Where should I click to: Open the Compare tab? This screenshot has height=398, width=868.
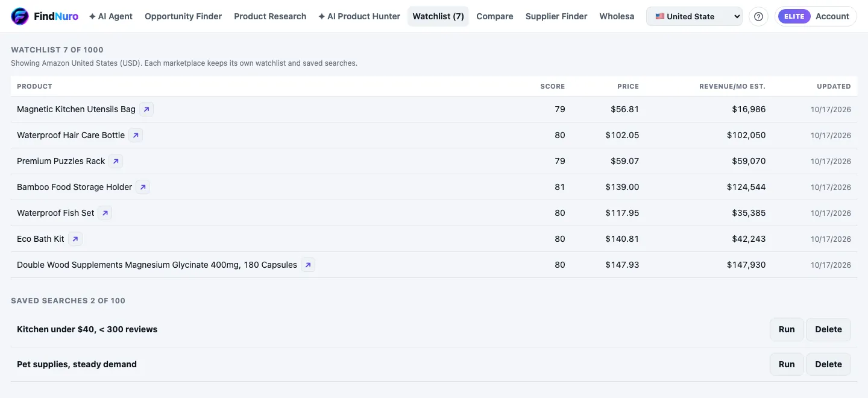tap(495, 16)
